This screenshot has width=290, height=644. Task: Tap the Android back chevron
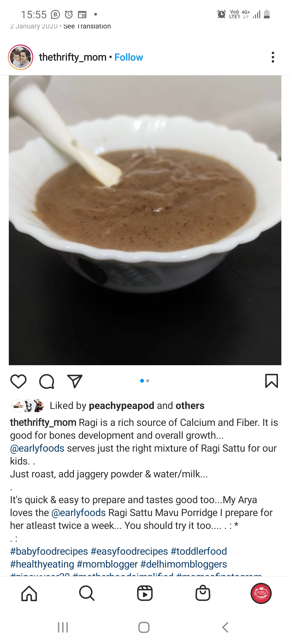coord(225,627)
